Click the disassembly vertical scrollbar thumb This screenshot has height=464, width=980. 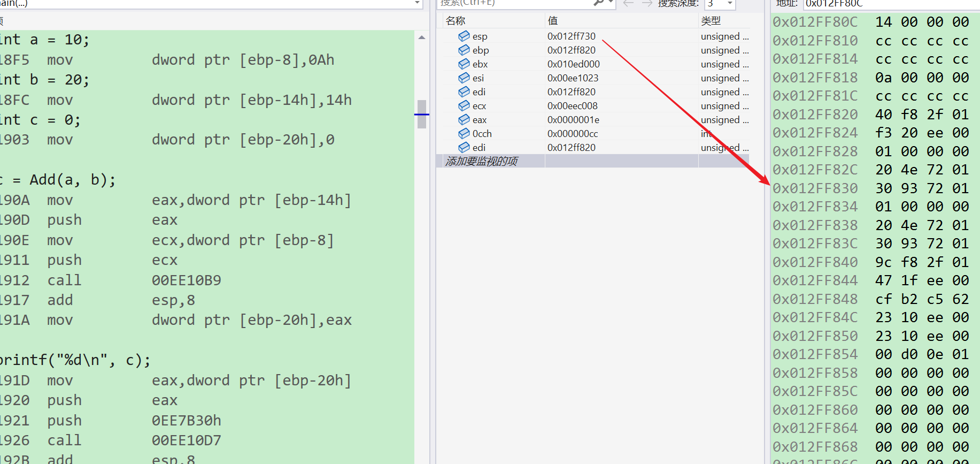click(x=422, y=114)
